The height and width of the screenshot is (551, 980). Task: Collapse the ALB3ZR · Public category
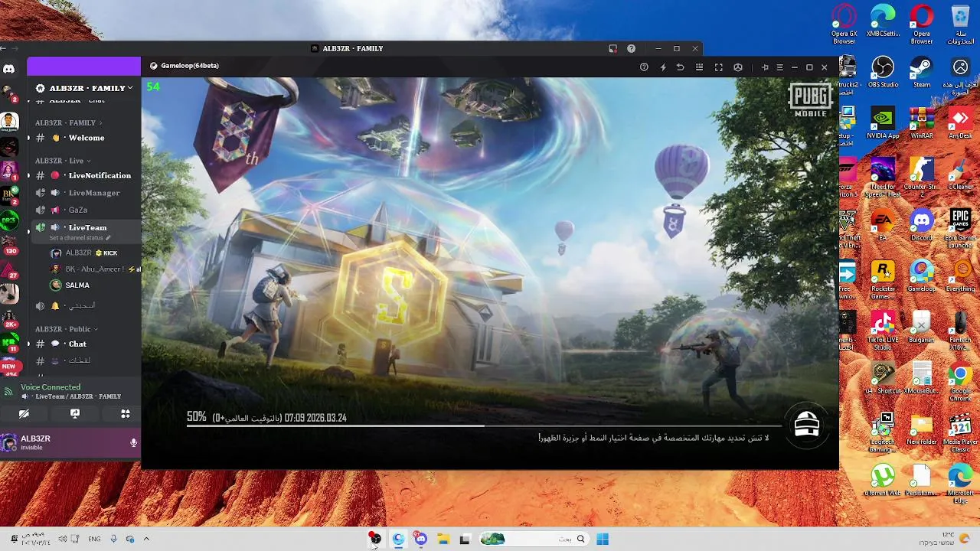pyautogui.click(x=67, y=329)
